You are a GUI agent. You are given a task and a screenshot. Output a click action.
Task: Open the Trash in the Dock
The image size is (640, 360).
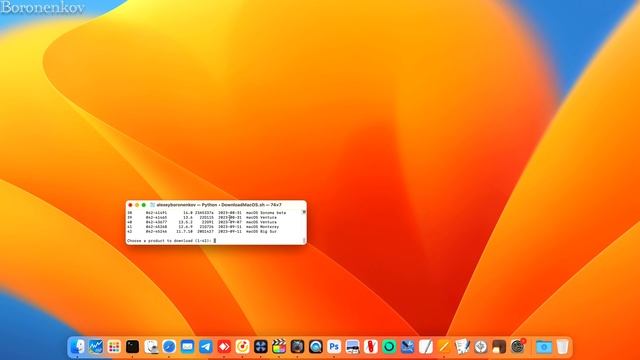(562, 347)
